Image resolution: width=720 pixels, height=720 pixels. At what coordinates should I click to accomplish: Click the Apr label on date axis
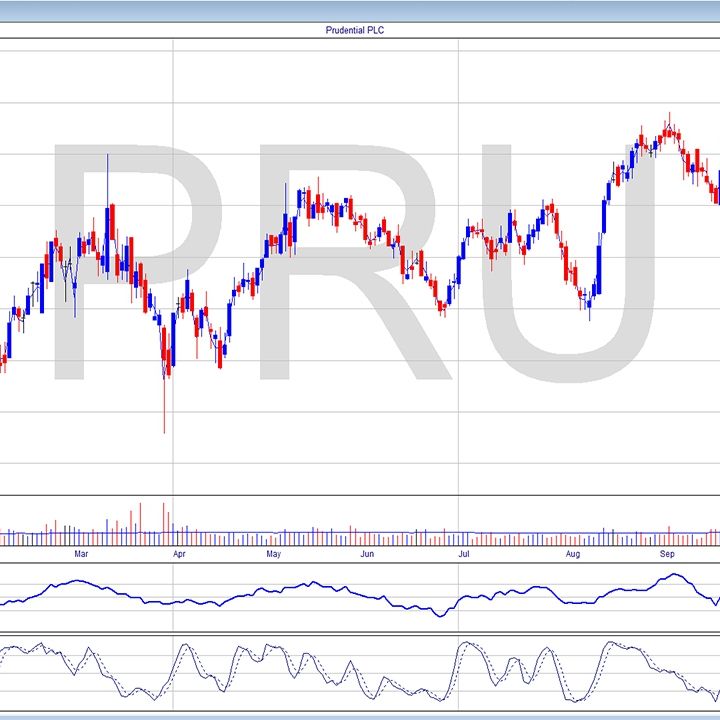(x=179, y=554)
